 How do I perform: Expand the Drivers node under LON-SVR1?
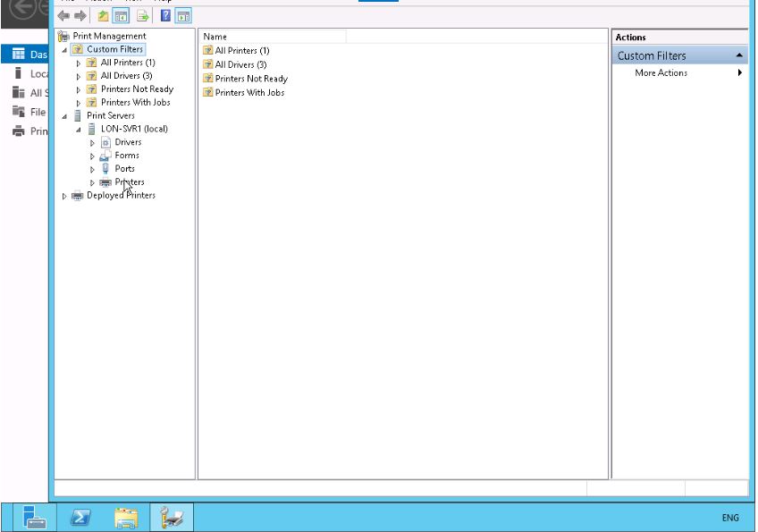pyautogui.click(x=92, y=143)
